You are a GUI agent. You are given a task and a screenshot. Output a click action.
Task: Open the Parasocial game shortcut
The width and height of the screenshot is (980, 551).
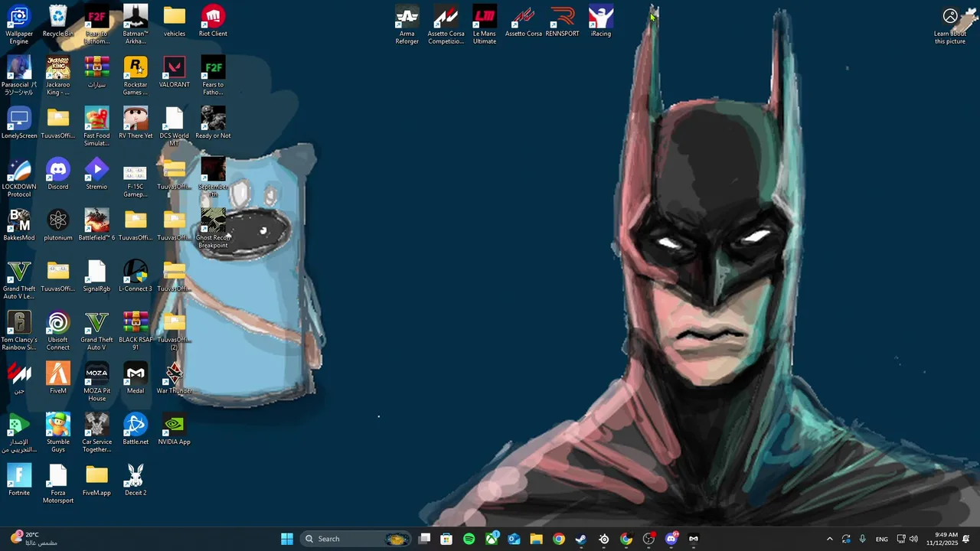pyautogui.click(x=19, y=76)
